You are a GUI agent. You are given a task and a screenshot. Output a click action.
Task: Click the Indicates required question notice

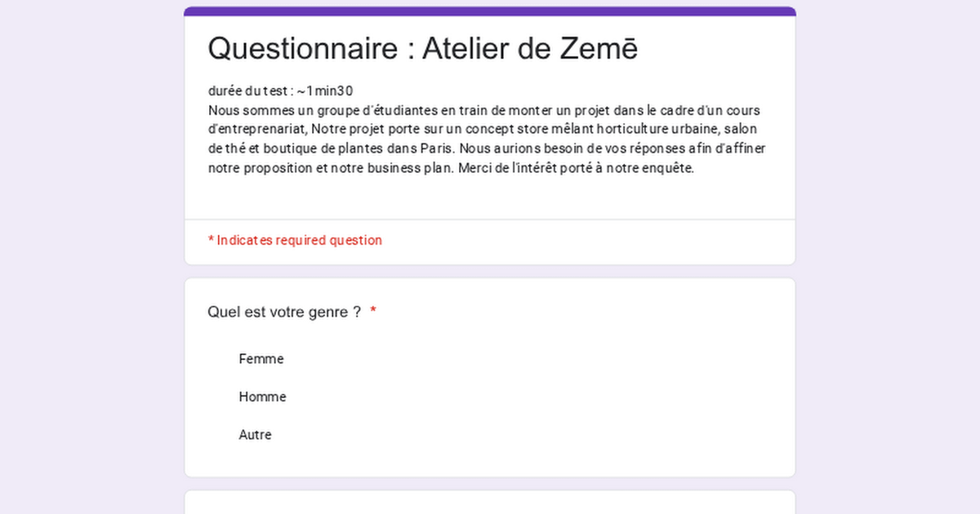[x=295, y=240]
